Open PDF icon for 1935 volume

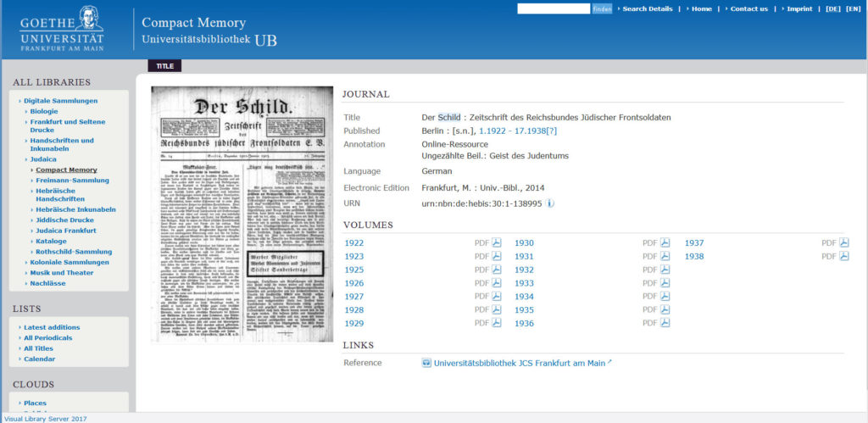pyautogui.click(x=665, y=309)
